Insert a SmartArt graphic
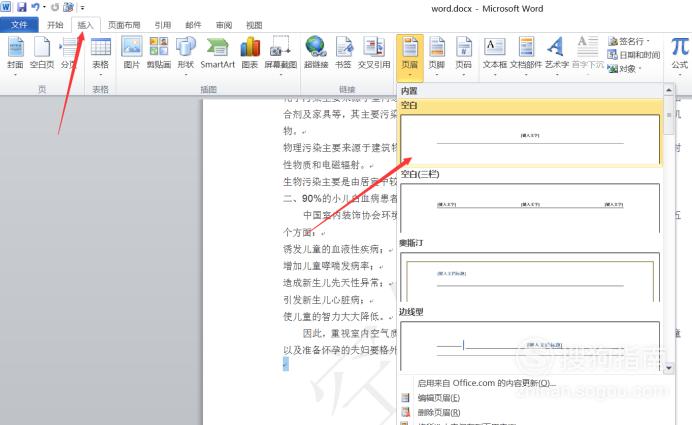 point(218,53)
